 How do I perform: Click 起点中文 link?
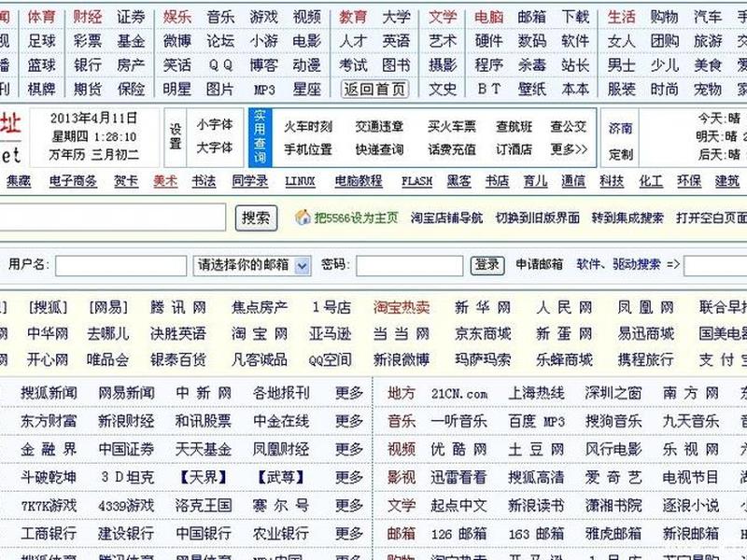[x=458, y=505]
